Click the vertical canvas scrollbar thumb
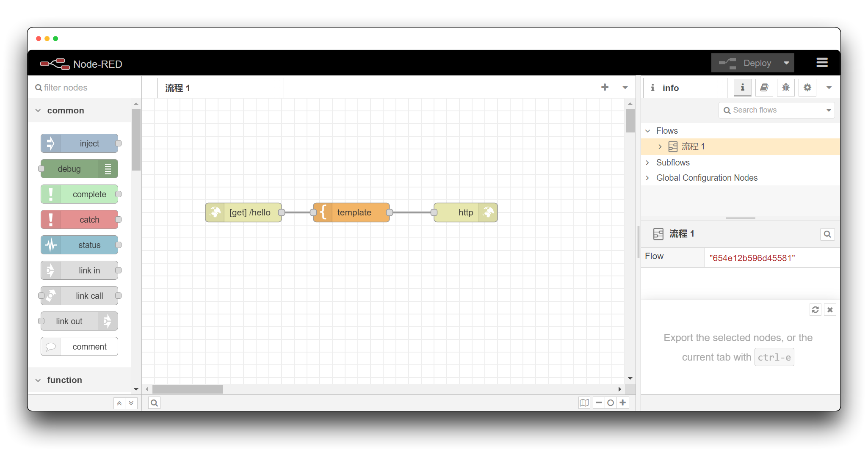The height and width of the screenshot is (452, 868). point(630,121)
